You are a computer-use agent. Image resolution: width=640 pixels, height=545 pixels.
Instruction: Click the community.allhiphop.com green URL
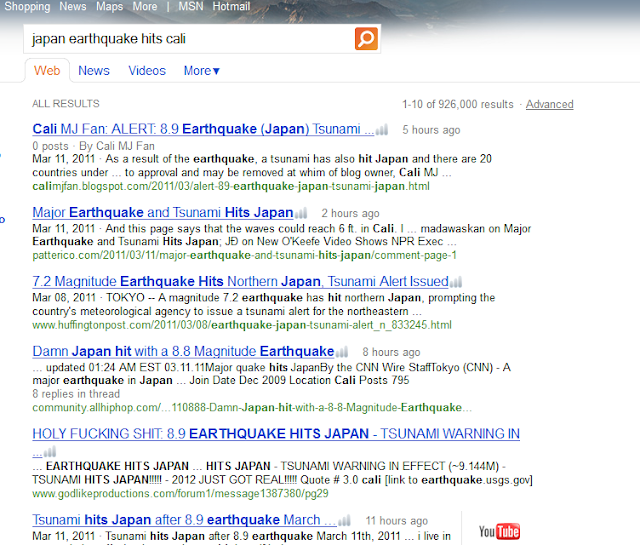[x=252, y=408]
